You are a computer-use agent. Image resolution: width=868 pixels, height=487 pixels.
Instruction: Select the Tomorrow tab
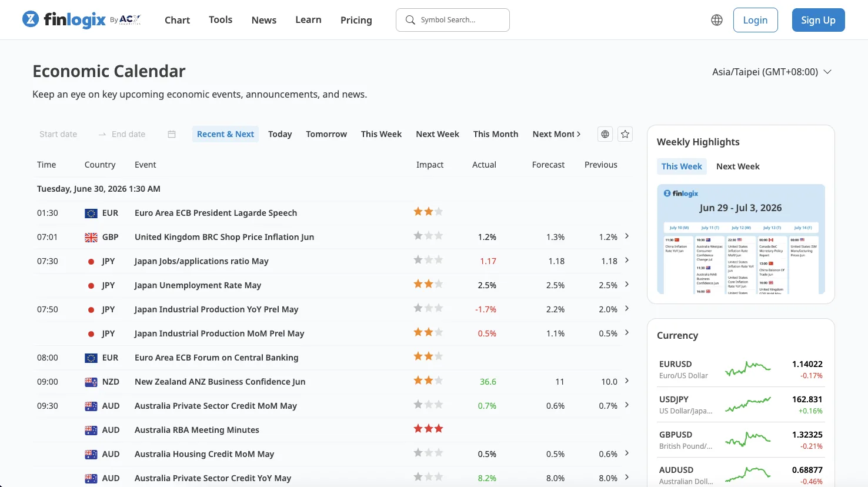click(x=326, y=134)
